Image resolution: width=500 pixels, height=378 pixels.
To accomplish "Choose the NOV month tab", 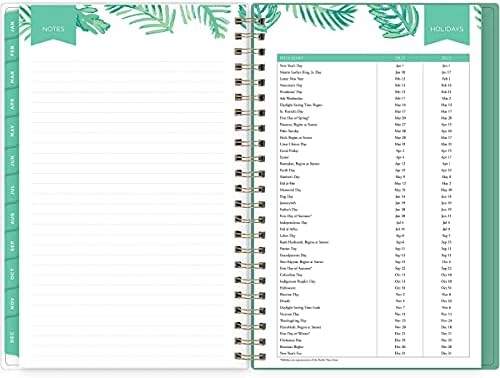I will (12, 304).
